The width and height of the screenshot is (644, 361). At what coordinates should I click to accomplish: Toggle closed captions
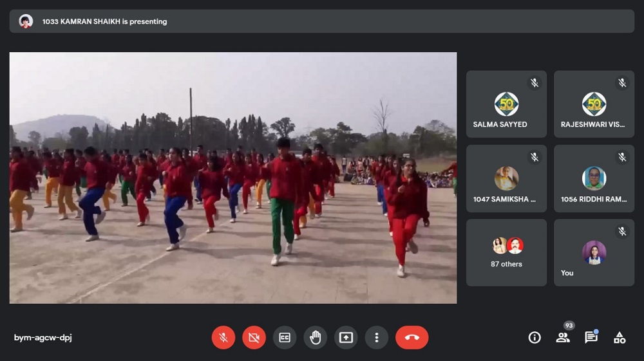pos(285,338)
